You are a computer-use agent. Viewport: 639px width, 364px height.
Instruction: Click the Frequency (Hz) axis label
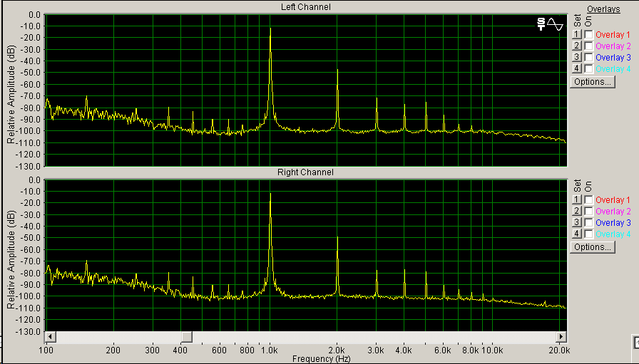pos(321,359)
